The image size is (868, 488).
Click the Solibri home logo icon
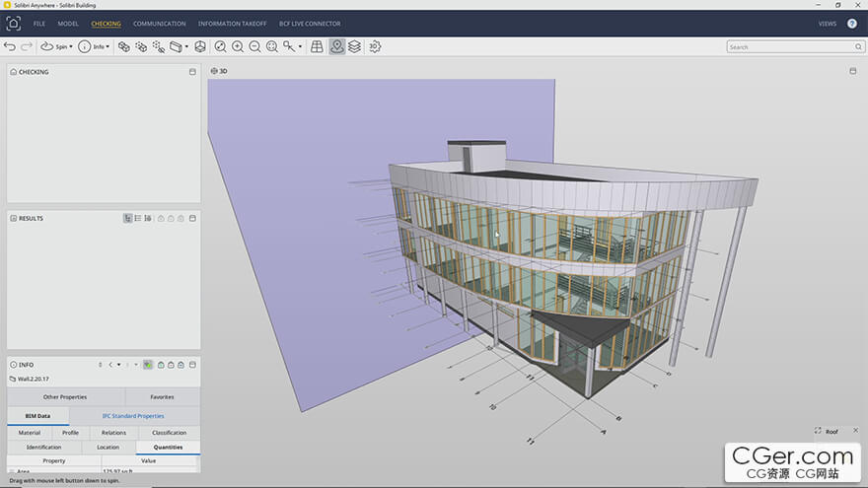14,23
